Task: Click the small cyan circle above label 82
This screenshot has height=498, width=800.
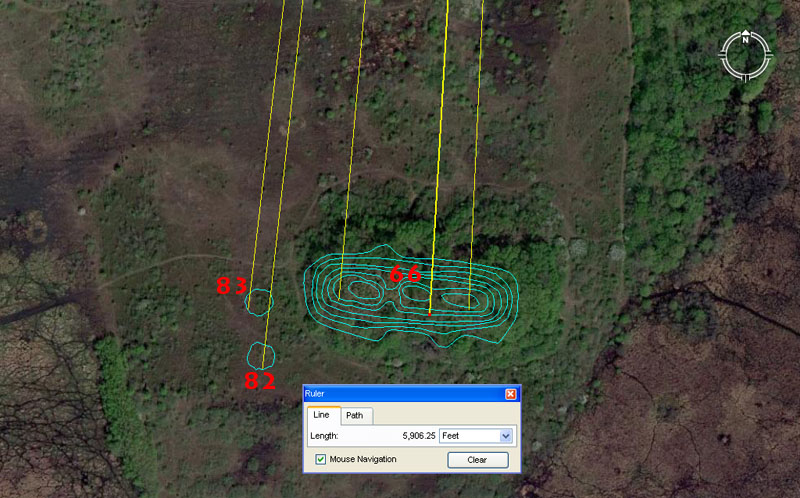Action: click(261, 354)
